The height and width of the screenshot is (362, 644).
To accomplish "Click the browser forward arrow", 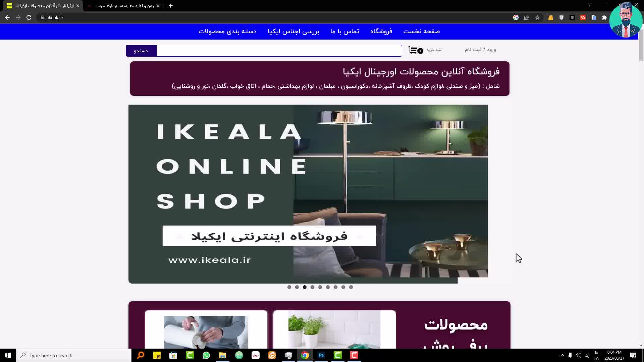I will tap(18, 17).
